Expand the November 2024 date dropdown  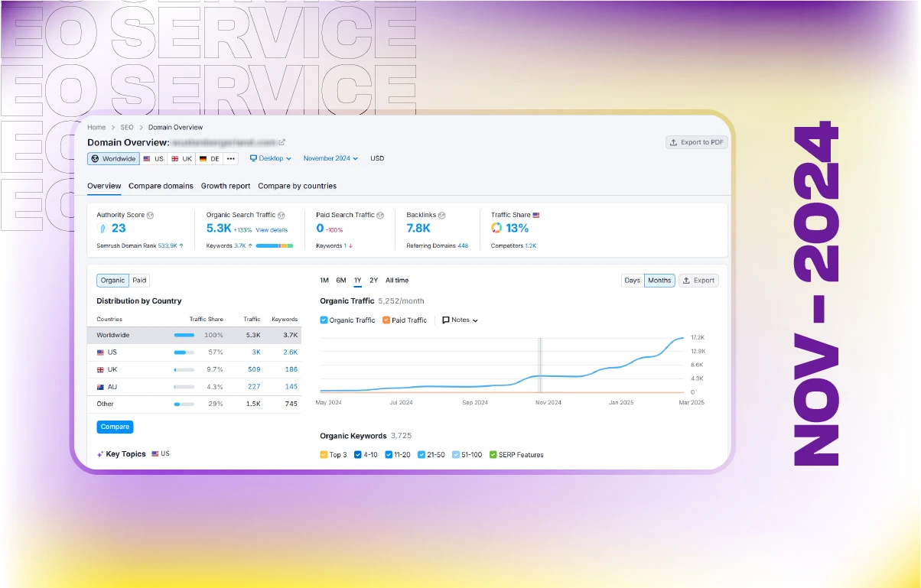330,159
